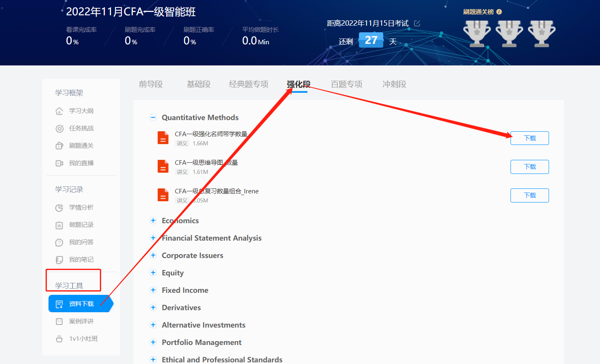
Task: Open 我的笔记 in the sidebar
Action: [x=81, y=260]
